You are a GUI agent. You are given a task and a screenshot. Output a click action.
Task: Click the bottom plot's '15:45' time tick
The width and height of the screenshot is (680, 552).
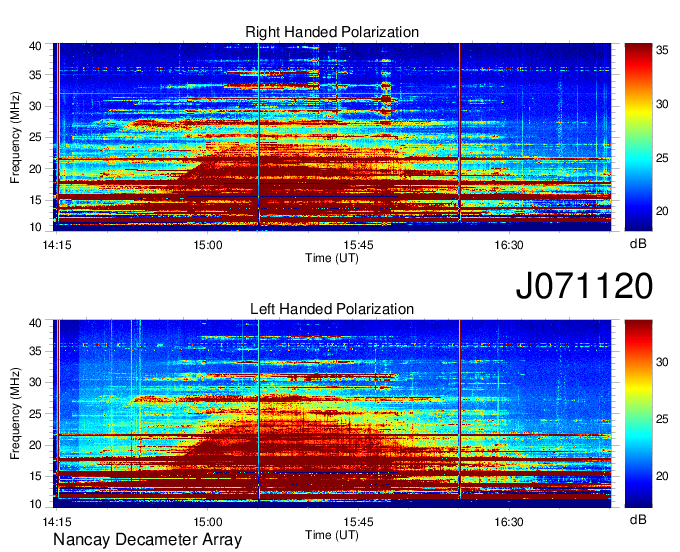tap(358, 522)
